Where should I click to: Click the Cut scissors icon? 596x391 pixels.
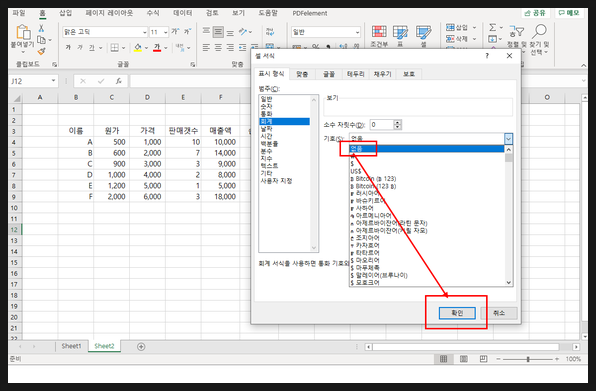pos(41,28)
